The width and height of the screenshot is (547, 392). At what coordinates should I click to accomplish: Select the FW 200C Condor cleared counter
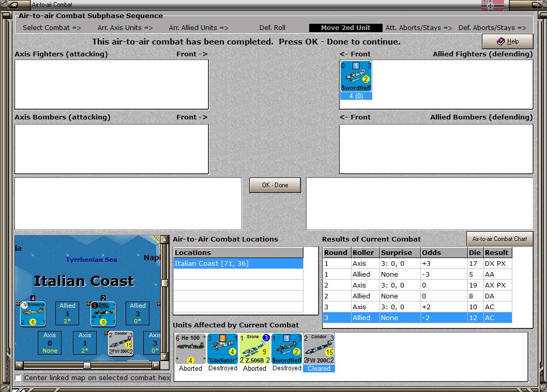click(x=319, y=349)
